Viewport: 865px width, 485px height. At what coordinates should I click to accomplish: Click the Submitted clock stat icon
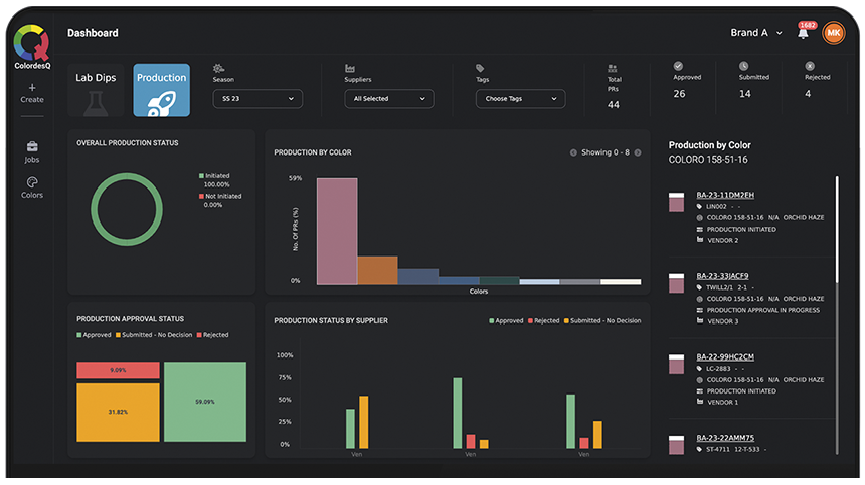(743, 66)
